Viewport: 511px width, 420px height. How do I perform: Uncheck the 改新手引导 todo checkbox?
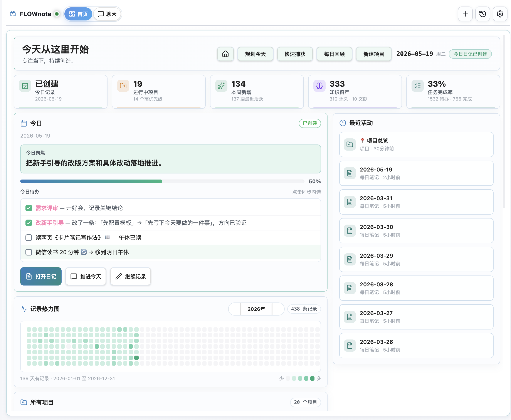[x=29, y=223]
